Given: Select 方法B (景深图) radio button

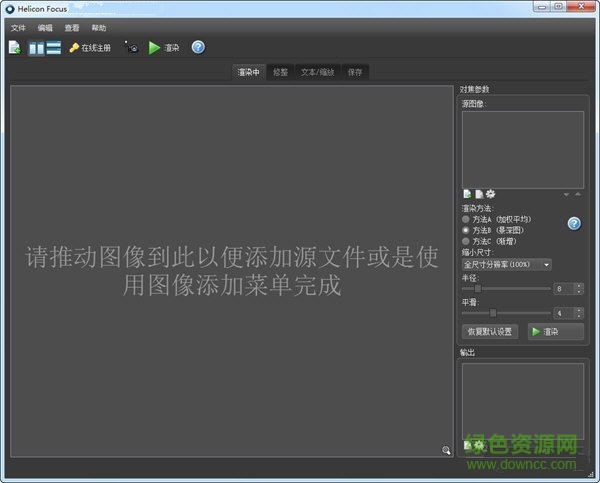Looking at the screenshot, I should pyautogui.click(x=465, y=229).
